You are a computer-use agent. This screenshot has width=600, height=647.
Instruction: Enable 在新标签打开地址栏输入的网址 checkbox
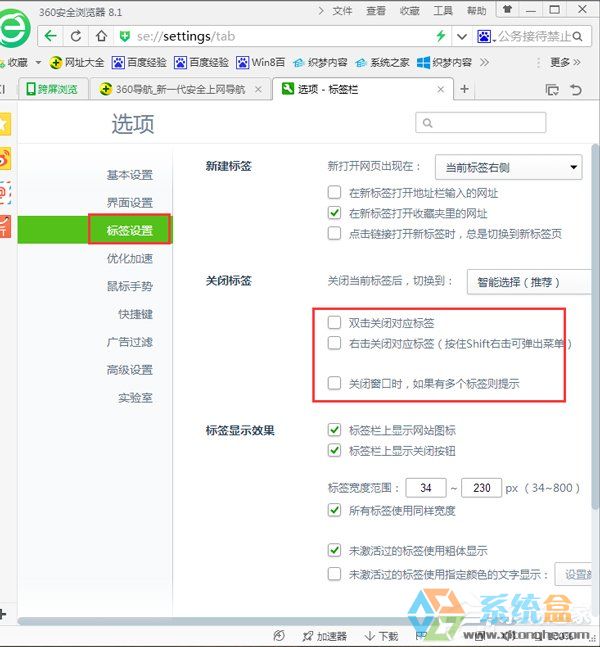coord(334,192)
